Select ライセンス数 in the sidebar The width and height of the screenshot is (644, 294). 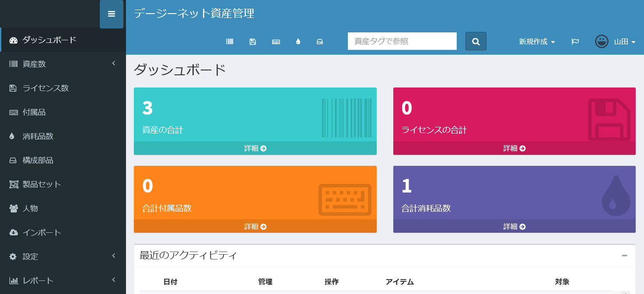click(x=45, y=88)
